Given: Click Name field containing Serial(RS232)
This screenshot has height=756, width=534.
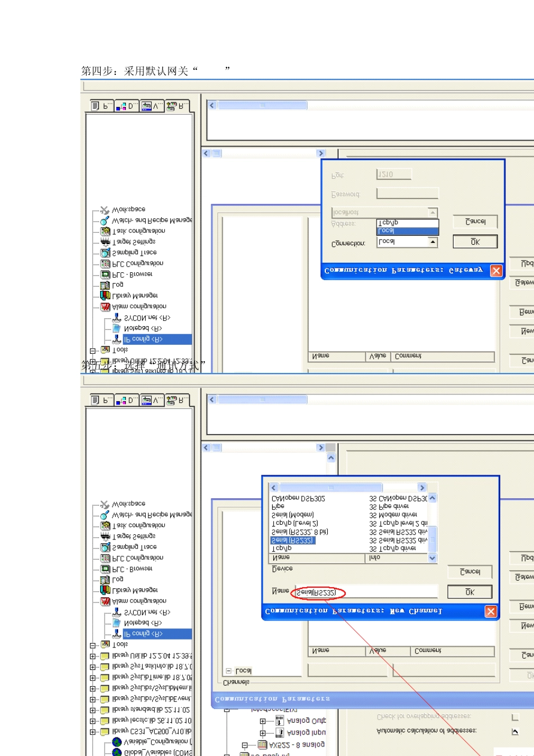Looking at the screenshot, I should tap(366, 592).
